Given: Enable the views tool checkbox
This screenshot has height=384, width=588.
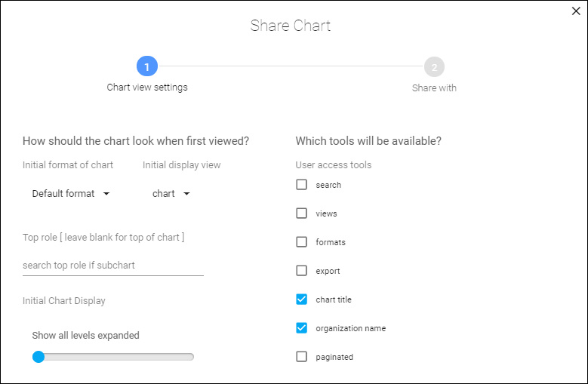Looking at the screenshot, I should point(301,214).
